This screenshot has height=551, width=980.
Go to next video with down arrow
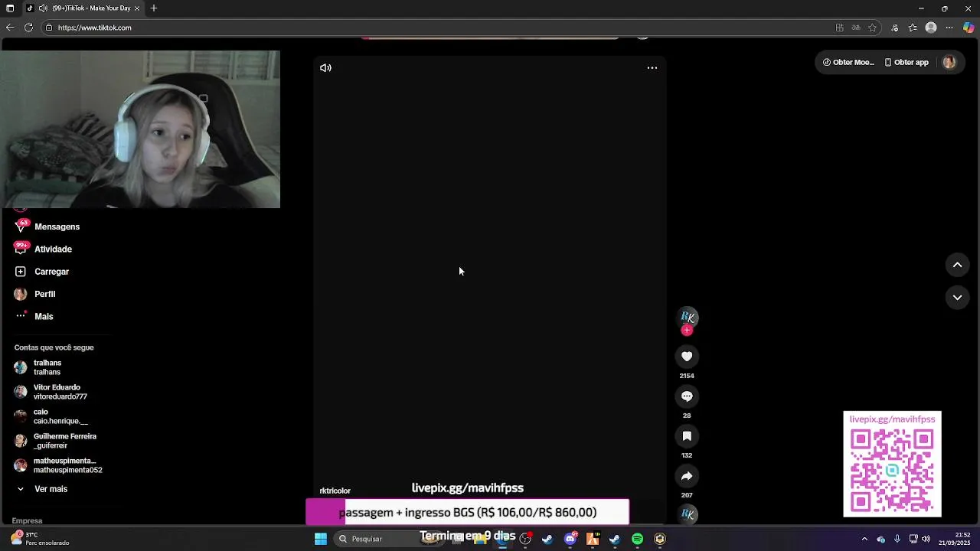click(x=957, y=298)
